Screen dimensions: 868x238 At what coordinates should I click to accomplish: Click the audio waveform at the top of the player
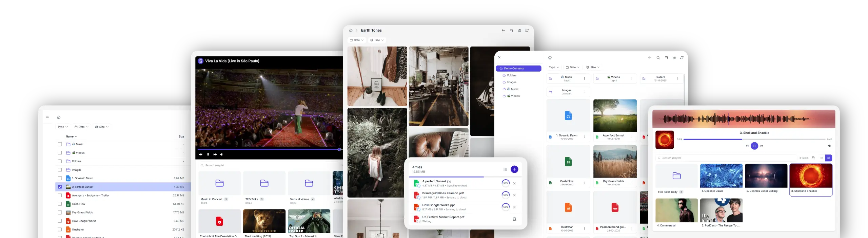(744, 119)
